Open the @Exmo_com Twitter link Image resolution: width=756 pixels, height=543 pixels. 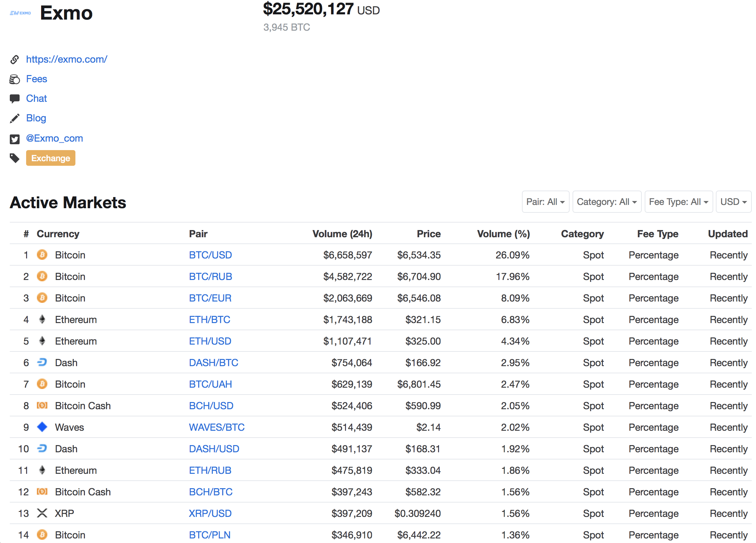(x=54, y=138)
